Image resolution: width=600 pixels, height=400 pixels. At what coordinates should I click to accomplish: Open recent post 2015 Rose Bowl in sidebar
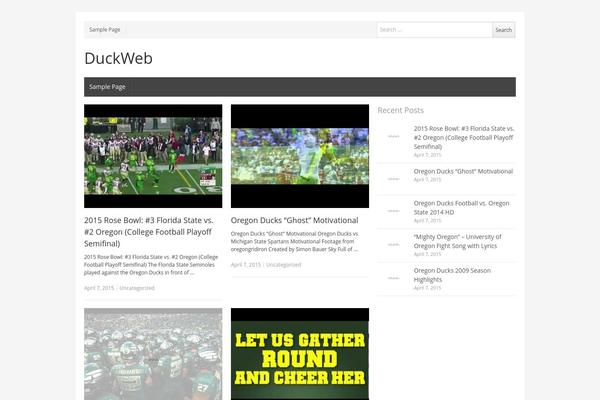pos(464,137)
